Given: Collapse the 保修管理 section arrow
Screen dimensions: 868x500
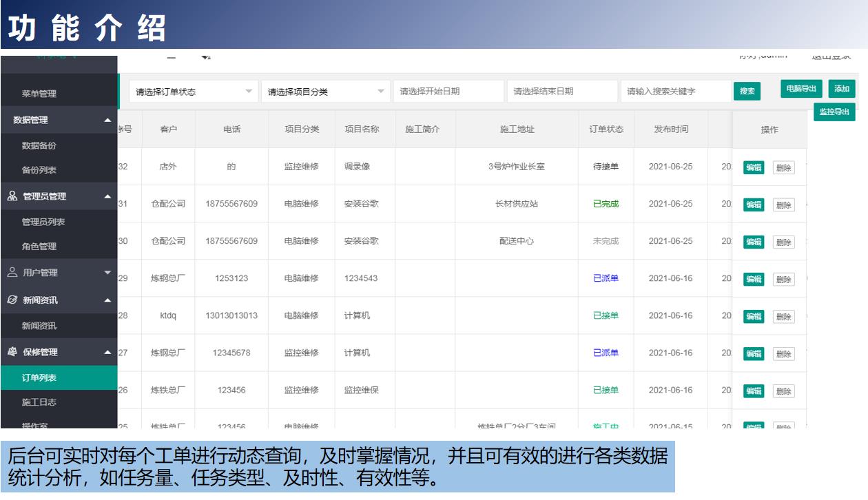Looking at the screenshot, I should tap(107, 352).
